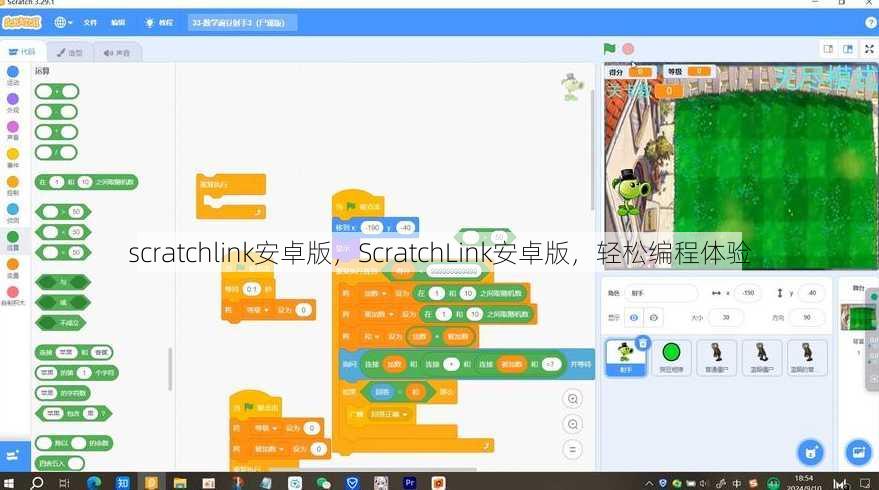The width and height of the screenshot is (879, 490).
Task: Select the green ball pea projectile sprite
Action: click(671, 358)
